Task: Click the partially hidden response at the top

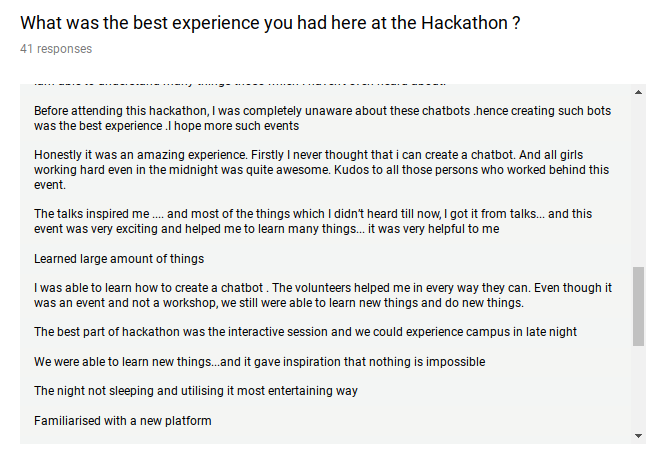Action: (240, 83)
